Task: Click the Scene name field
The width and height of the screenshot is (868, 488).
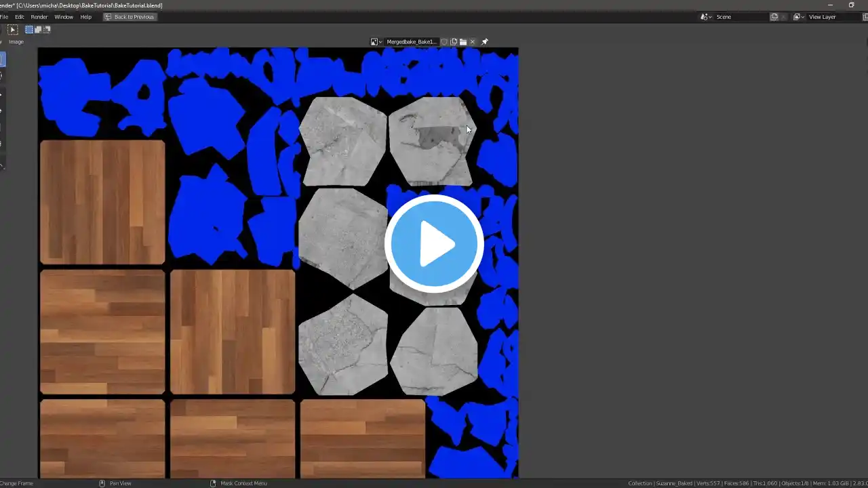Action: tap(741, 17)
